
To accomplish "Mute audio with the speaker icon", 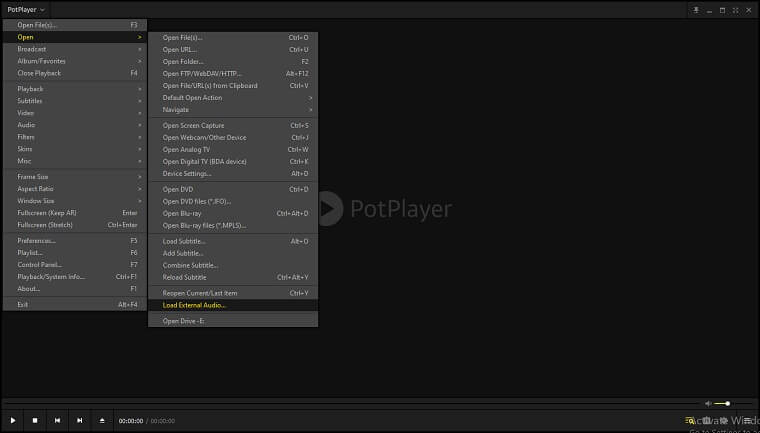I will (x=708, y=403).
